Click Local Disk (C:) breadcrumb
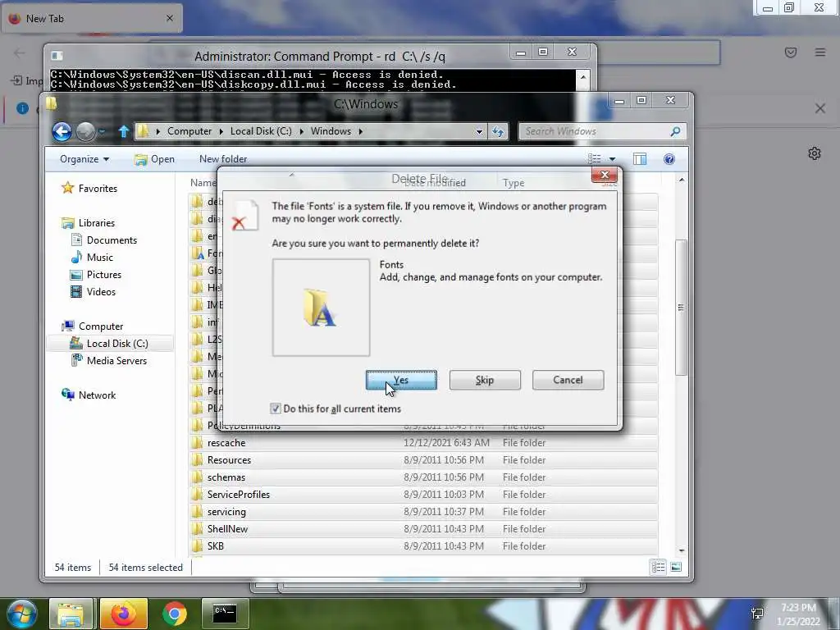The height and width of the screenshot is (630, 840). click(x=261, y=131)
